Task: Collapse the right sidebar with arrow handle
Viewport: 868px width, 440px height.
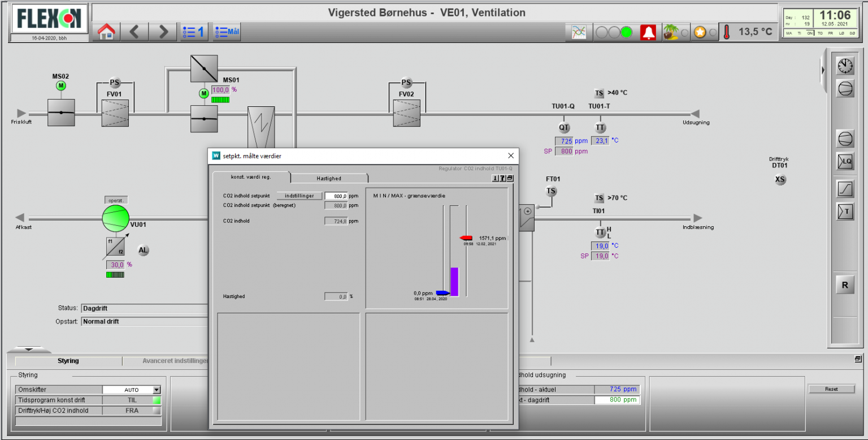Action: click(x=823, y=70)
